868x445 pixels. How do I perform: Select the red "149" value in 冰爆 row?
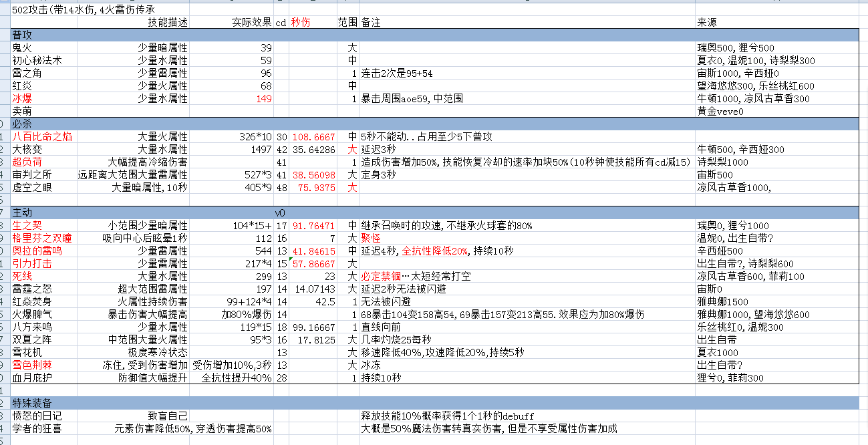(264, 98)
